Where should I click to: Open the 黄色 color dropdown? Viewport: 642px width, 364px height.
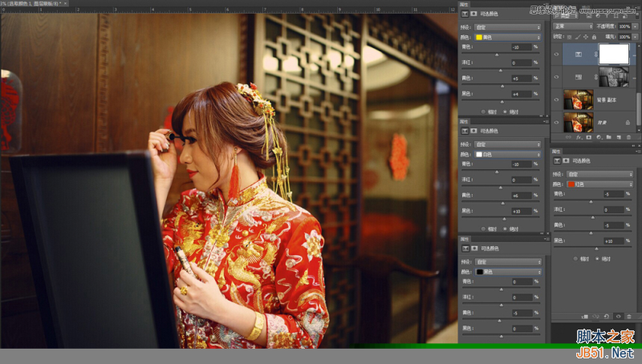(508, 37)
